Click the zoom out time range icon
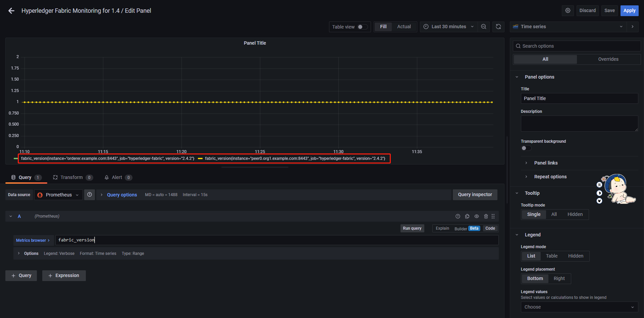644x318 pixels. (484, 27)
